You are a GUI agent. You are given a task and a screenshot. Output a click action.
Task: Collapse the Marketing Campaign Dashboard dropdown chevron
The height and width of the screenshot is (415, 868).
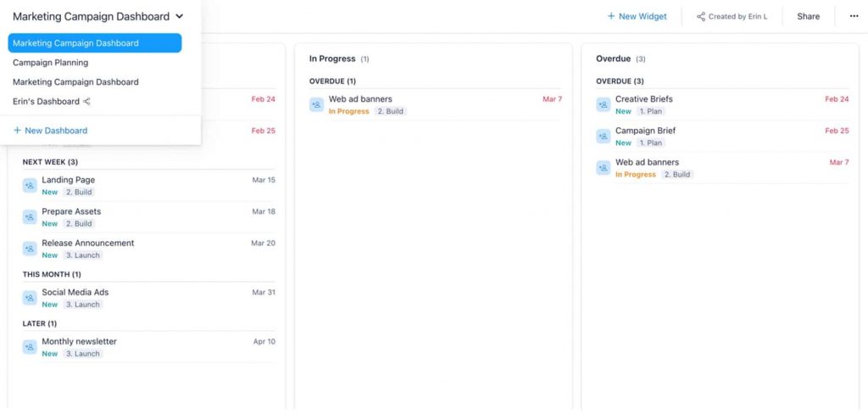pyautogui.click(x=179, y=16)
